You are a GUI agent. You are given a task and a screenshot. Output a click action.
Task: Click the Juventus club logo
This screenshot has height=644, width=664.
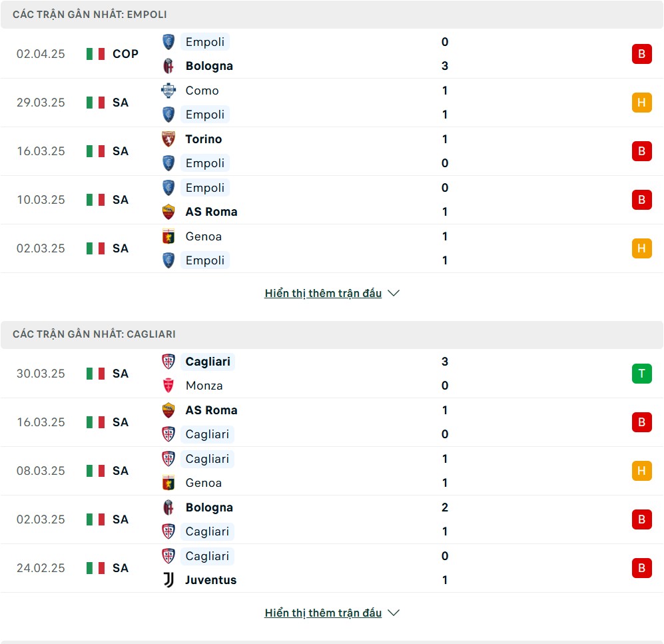(168, 579)
